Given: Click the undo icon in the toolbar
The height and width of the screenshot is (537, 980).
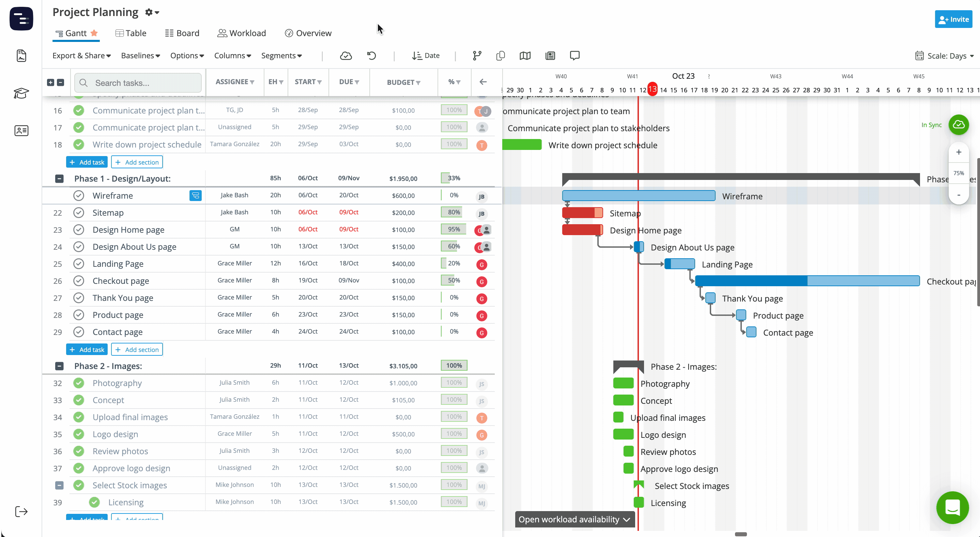Looking at the screenshot, I should 372,56.
